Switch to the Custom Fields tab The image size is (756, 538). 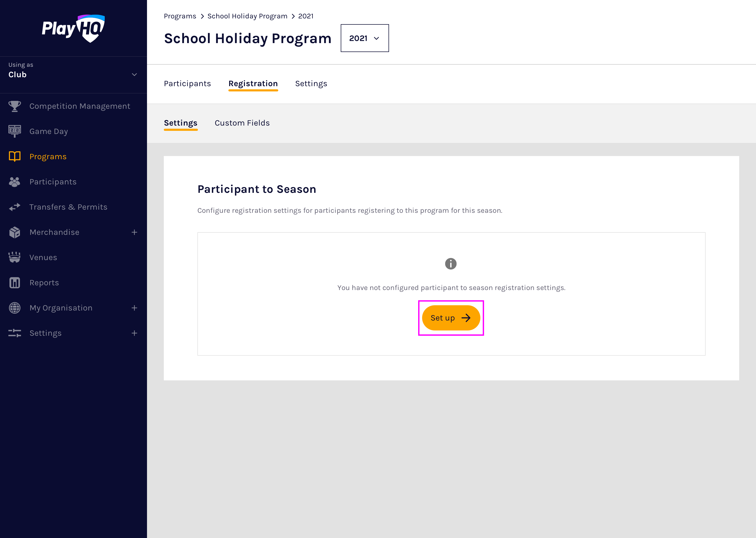(242, 123)
